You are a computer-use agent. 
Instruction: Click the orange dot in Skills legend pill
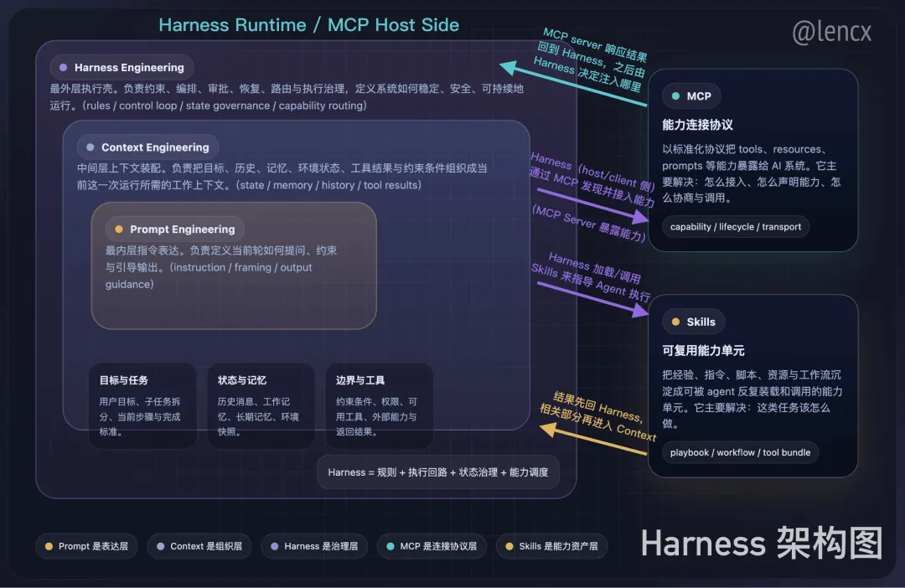(x=509, y=546)
